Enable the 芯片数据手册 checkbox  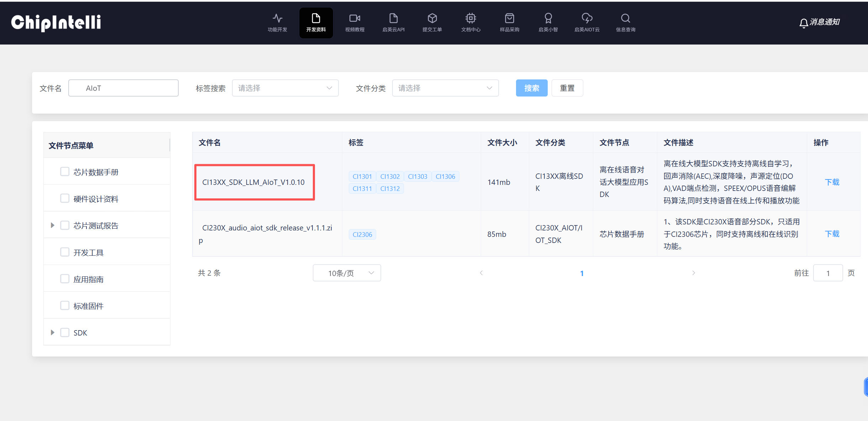click(x=64, y=171)
